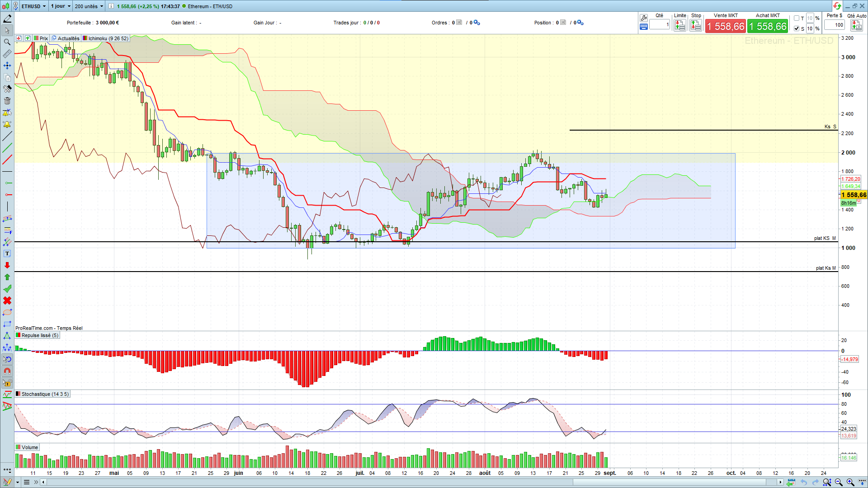Open the ETHUSD symbol dropdown
Image resolution: width=868 pixels, height=488 pixels.
33,6
